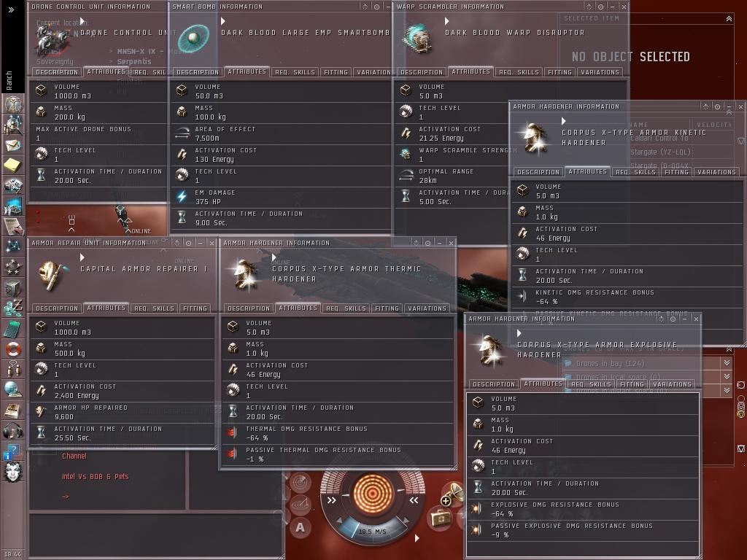Open menu arrow beside Corpus X-Type Armor Explosive Hardener
Viewport: 747px width, 560px height.
[519, 332]
